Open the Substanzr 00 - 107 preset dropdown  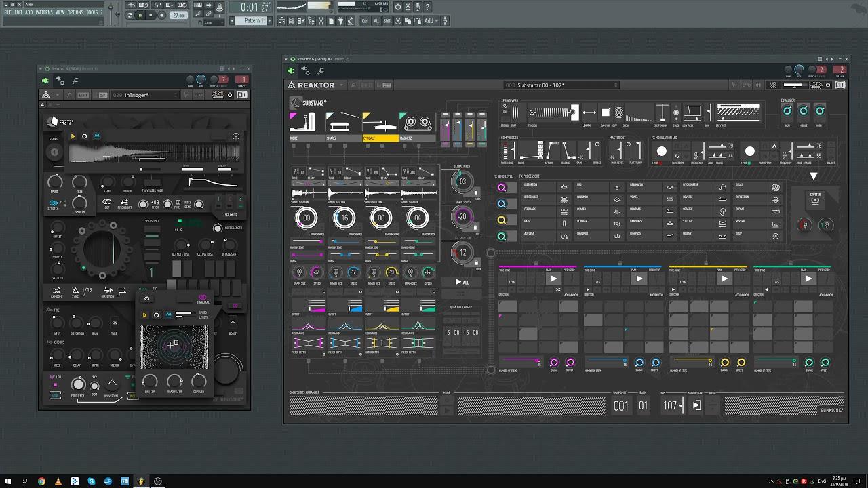(x=561, y=85)
